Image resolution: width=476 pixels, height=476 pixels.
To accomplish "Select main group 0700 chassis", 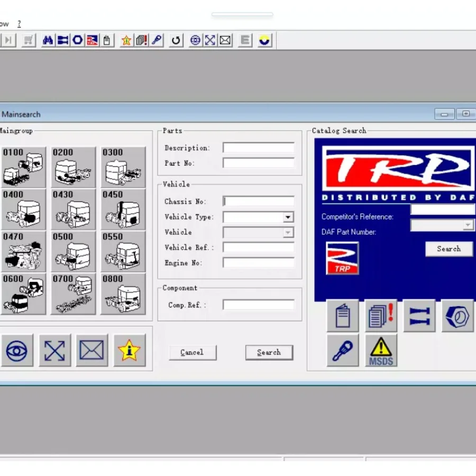I will tap(73, 294).
